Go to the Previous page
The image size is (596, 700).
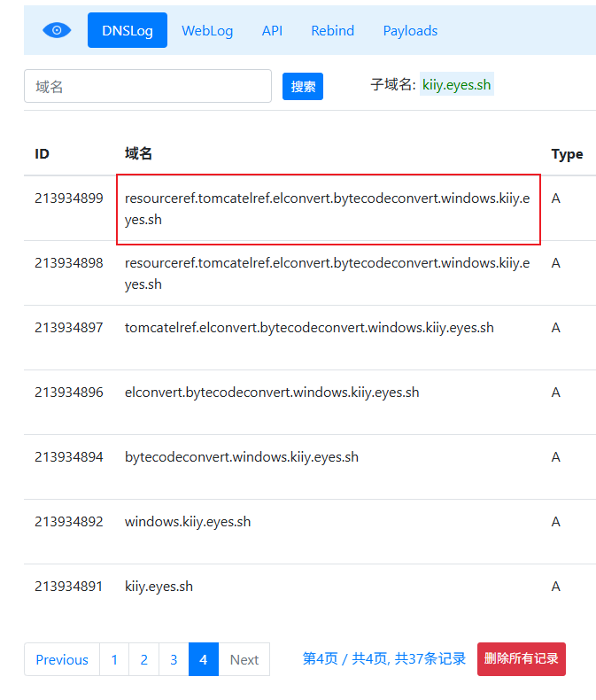tap(62, 659)
